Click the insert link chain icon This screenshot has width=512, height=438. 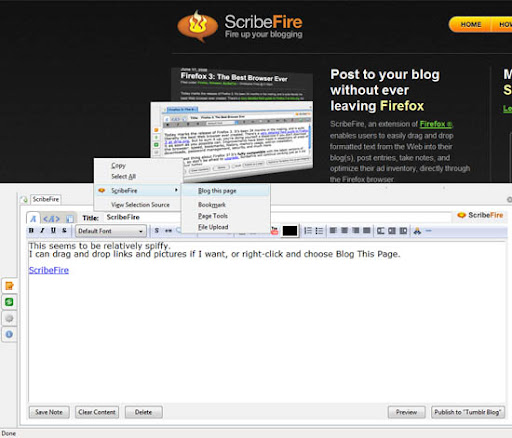[x=168, y=230]
